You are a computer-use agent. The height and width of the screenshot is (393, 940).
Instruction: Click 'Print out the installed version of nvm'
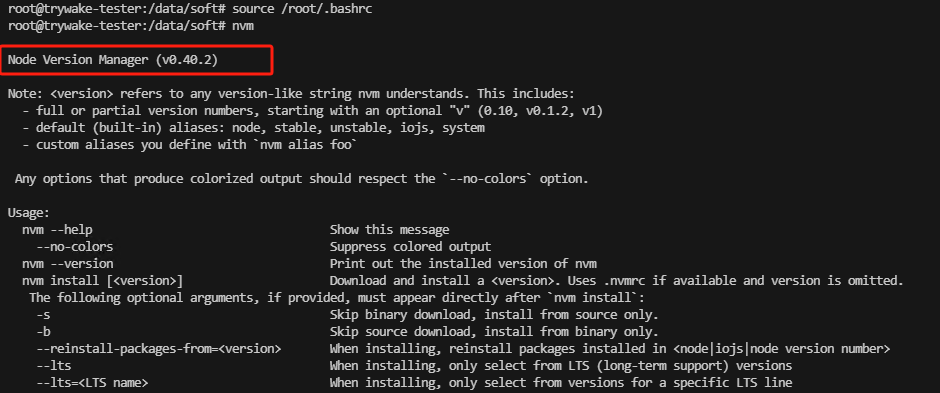coord(463,264)
